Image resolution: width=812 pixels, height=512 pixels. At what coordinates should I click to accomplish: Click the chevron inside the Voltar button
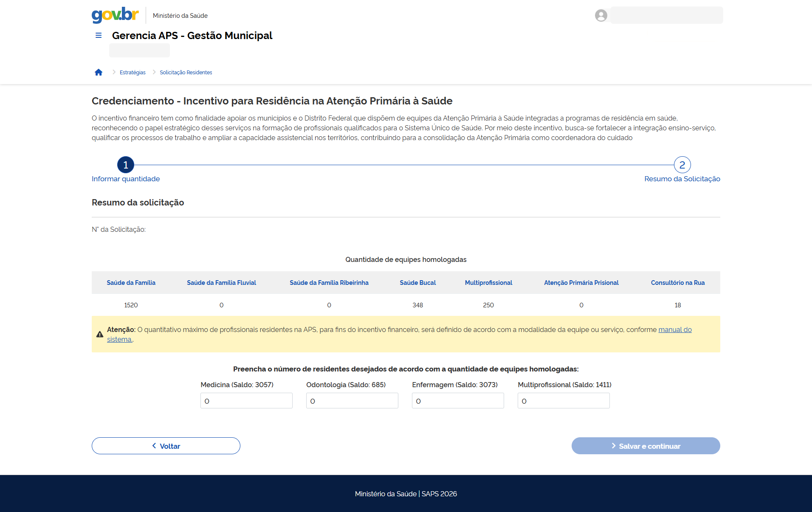pyautogui.click(x=154, y=446)
